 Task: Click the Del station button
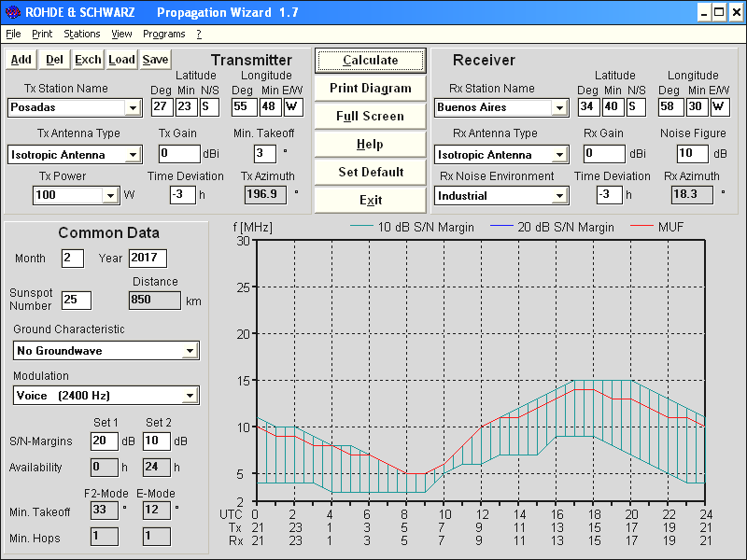click(54, 60)
